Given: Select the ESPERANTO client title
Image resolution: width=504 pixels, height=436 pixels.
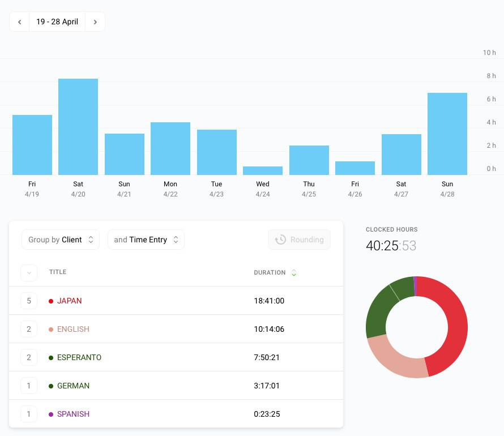Looking at the screenshot, I should coord(79,357).
